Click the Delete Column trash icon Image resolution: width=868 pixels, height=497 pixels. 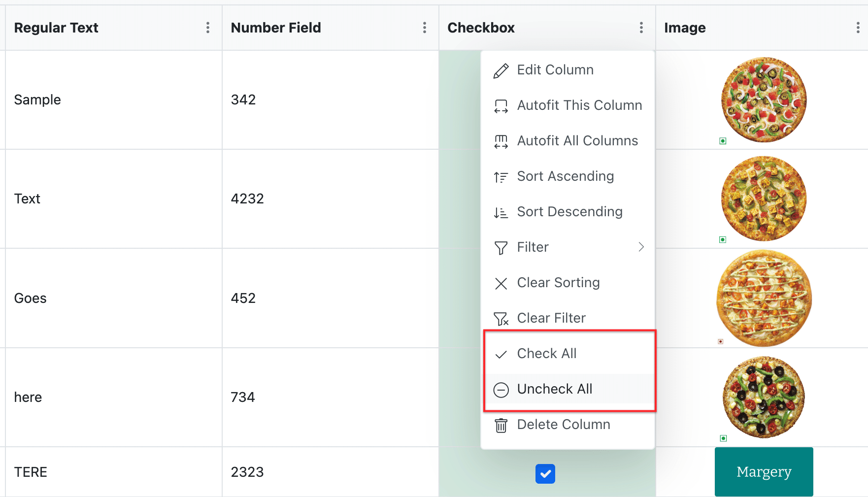pos(501,425)
